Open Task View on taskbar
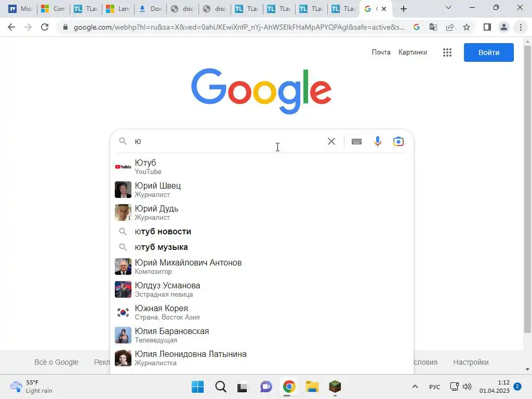532x399 pixels. pyautogui.click(x=242, y=387)
